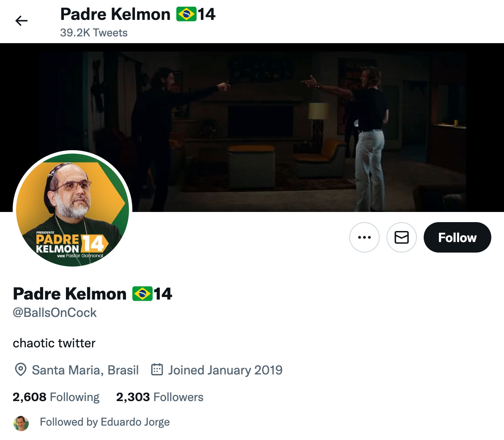504x440 pixels.
Task: Click the Followed by Eduardo Jorge link
Action: coord(105,422)
